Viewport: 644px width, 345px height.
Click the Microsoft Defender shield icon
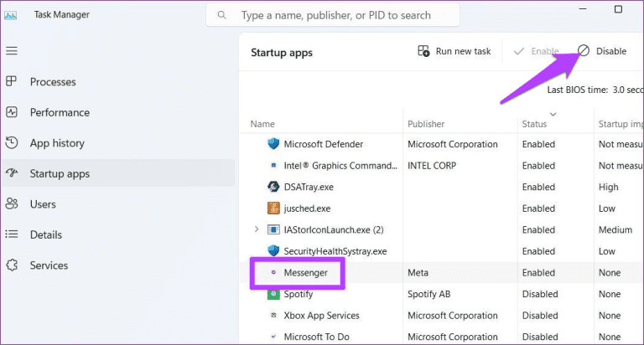(x=273, y=143)
